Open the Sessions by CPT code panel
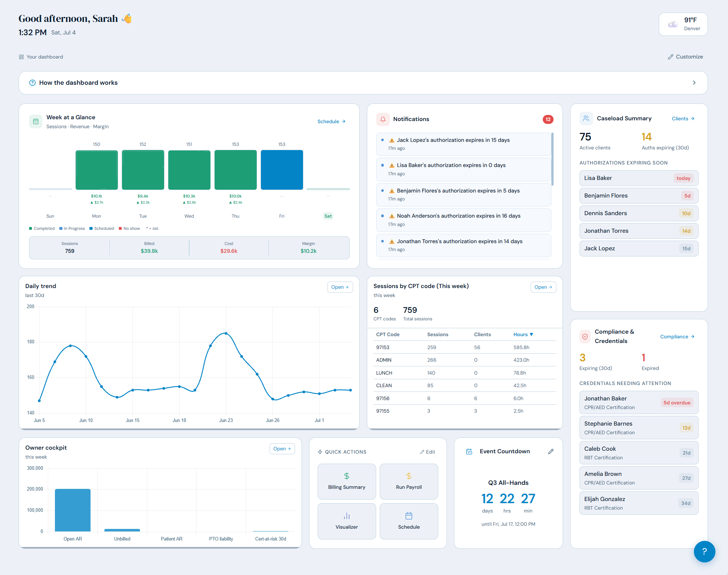 [543, 287]
